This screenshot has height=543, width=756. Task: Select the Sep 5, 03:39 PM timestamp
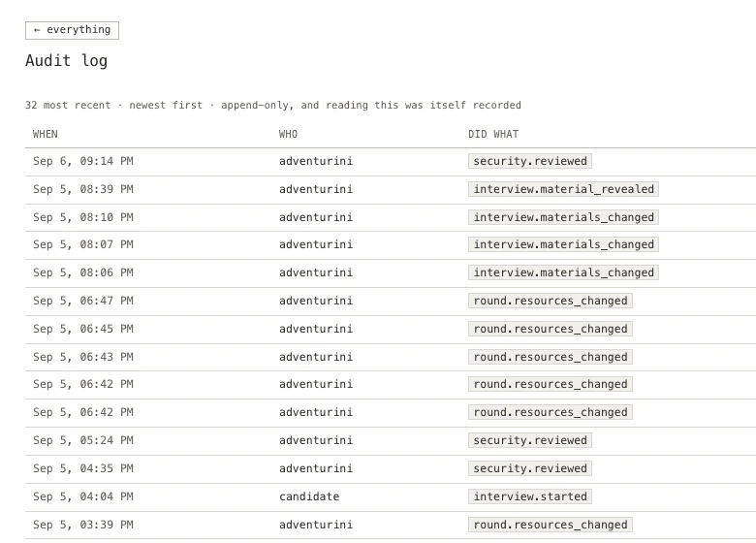83,525
